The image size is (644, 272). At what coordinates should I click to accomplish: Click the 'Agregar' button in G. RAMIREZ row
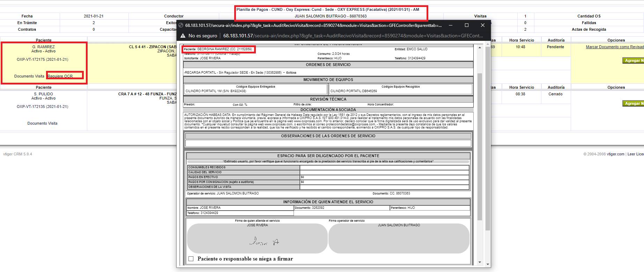pos(633,60)
